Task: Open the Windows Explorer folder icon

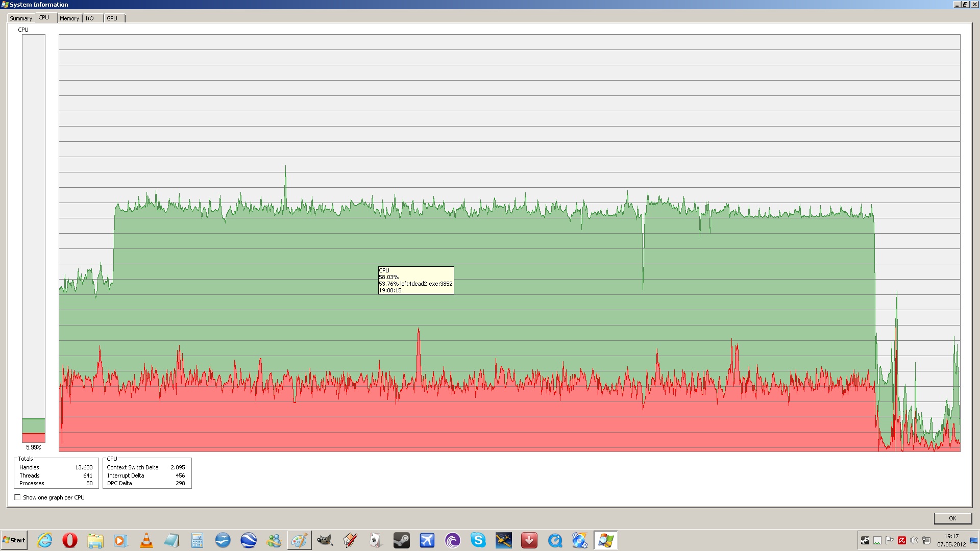Action: 95,540
